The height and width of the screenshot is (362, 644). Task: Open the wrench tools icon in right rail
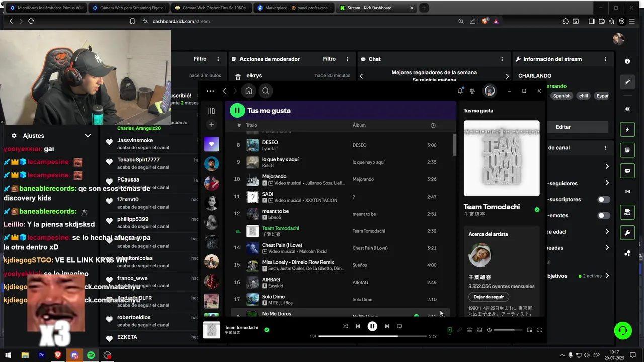coord(627,233)
